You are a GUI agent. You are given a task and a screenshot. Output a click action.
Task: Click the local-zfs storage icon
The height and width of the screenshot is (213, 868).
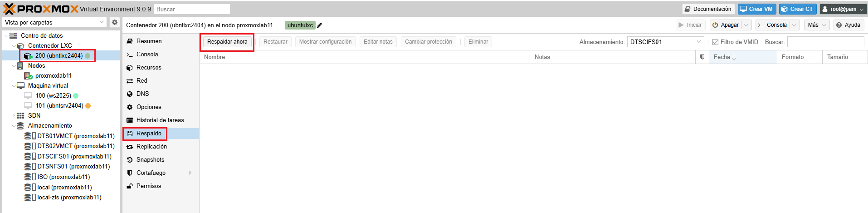(x=30, y=198)
